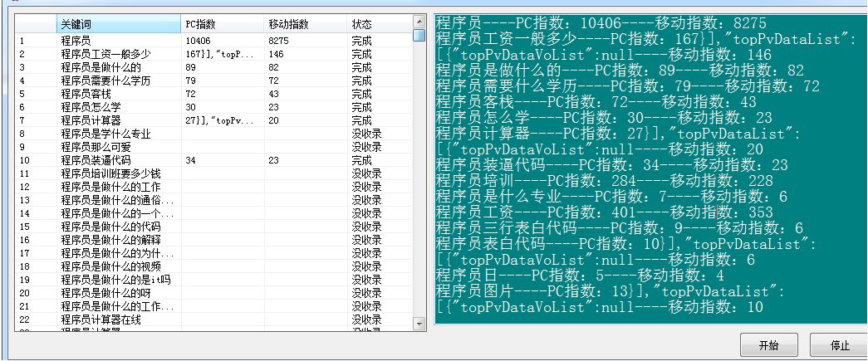
Task: Click the table's scrollbar up arrow
Action: [x=419, y=21]
